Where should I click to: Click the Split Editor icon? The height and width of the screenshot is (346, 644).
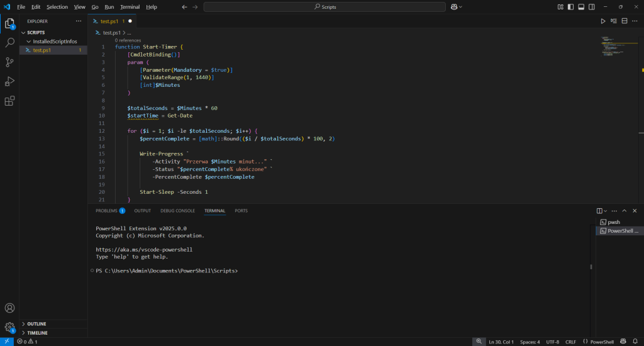(x=625, y=21)
